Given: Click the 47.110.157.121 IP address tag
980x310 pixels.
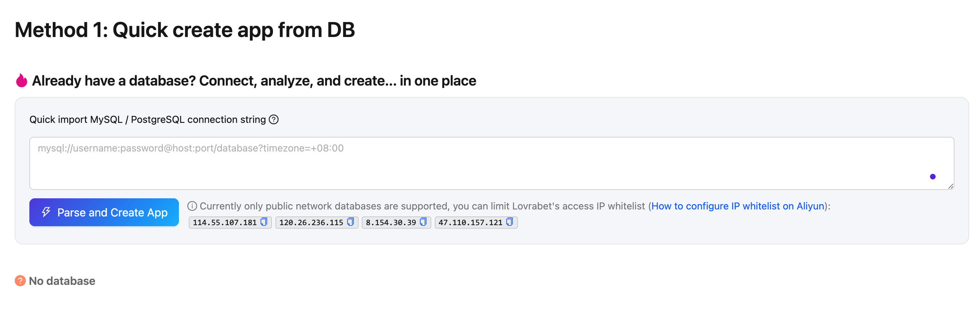Looking at the screenshot, I should (x=476, y=222).
